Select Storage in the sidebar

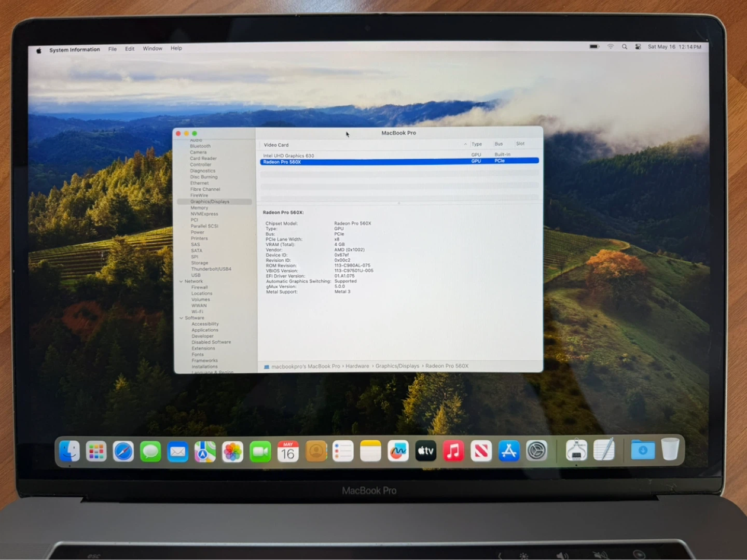(x=200, y=263)
